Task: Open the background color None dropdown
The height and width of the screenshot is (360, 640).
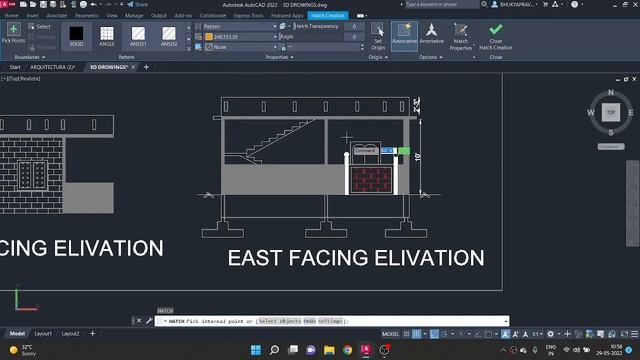Action: [240, 47]
